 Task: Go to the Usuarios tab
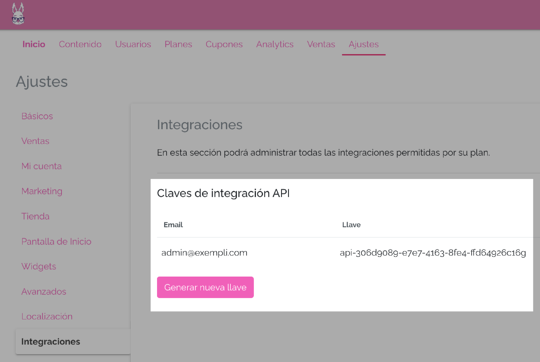point(133,44)
